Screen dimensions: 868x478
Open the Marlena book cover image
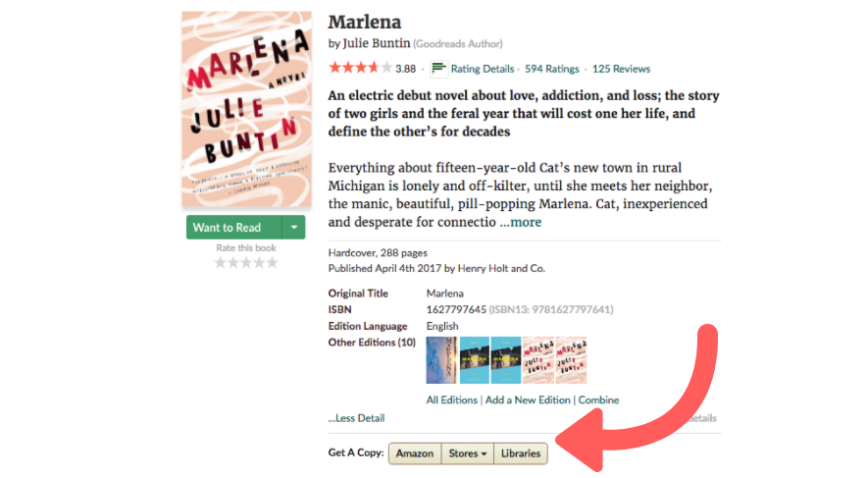247,109
